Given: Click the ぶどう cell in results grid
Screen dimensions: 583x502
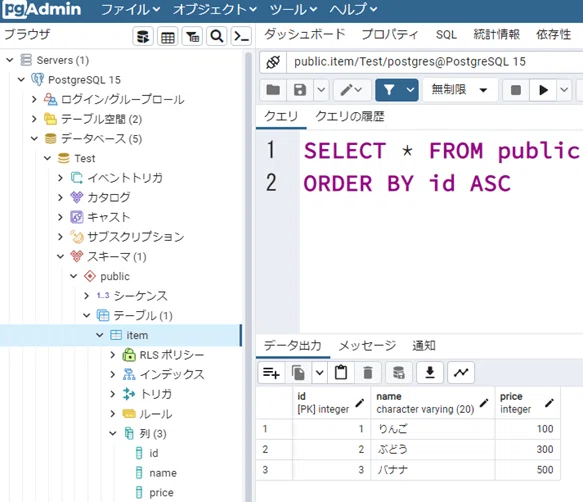Looking at the screenshot, I should point(432,449).
